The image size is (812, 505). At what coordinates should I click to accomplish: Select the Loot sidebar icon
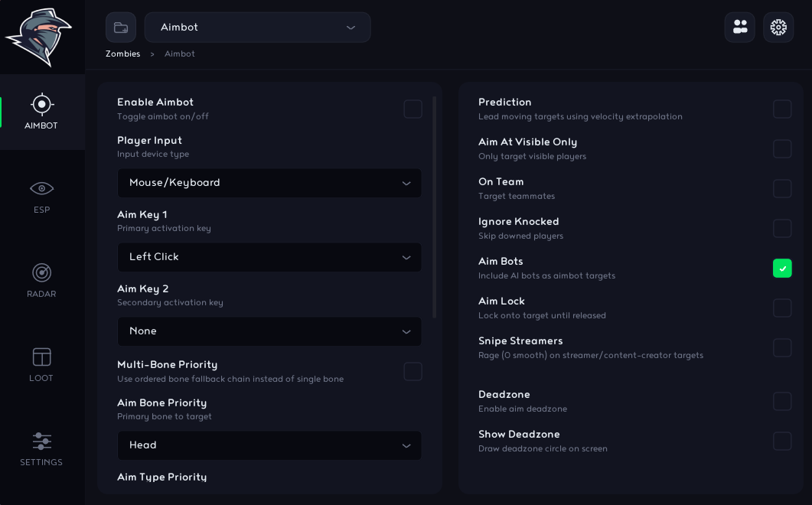click(41, 357)
